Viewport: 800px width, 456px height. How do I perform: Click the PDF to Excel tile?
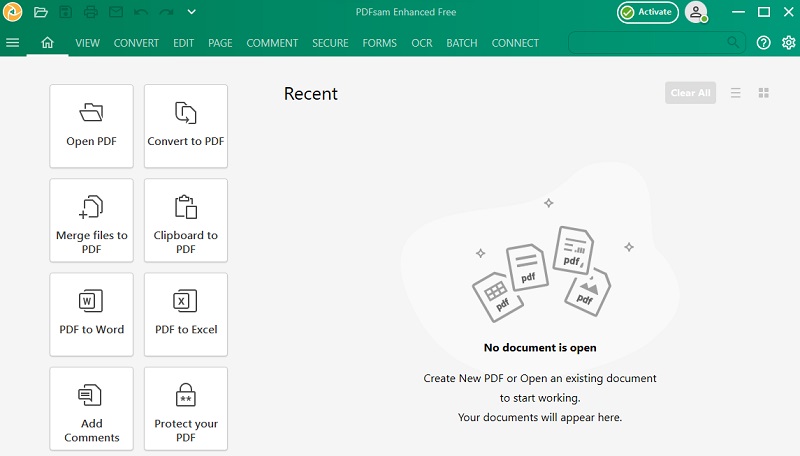(x=186, y=314)
